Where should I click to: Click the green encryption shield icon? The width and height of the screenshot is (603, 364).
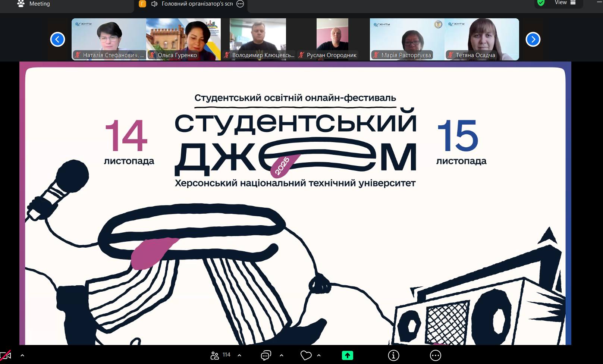click(x=541, y=3)
